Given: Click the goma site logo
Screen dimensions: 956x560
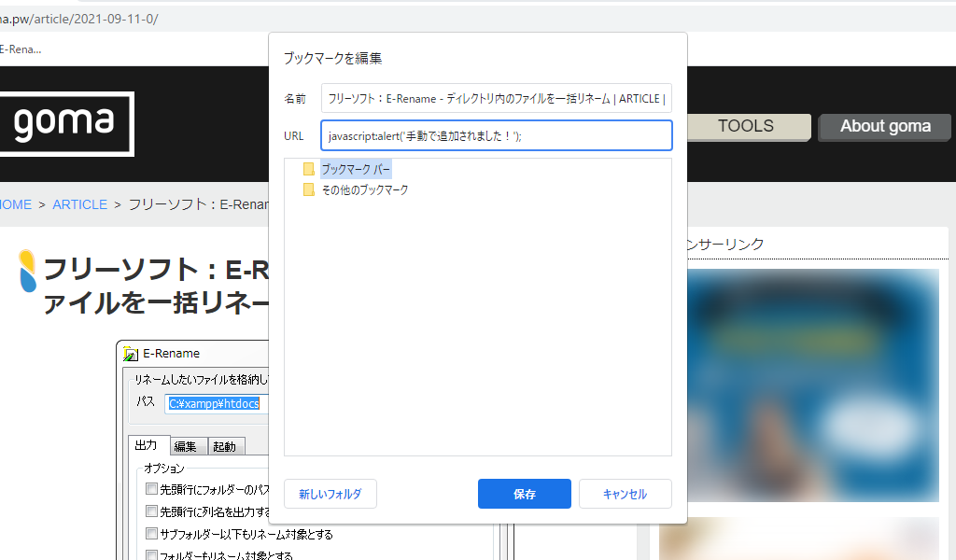Looking at the screenshot, I should (65, 123).
